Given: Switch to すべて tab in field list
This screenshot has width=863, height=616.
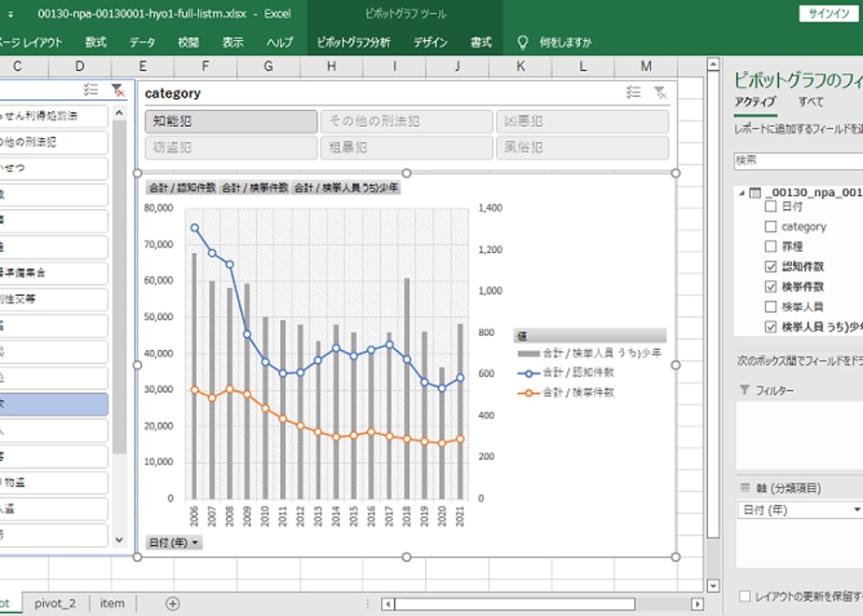Looking at the screenshot, I should tap(811, 102).
